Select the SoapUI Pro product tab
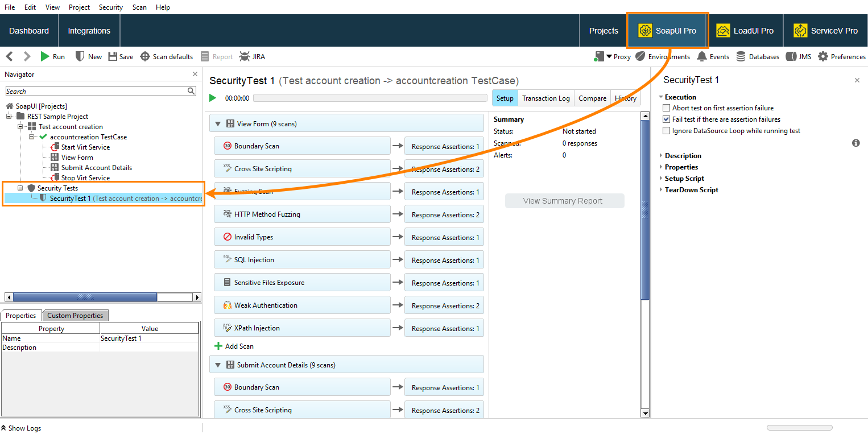 pos(667,31)
